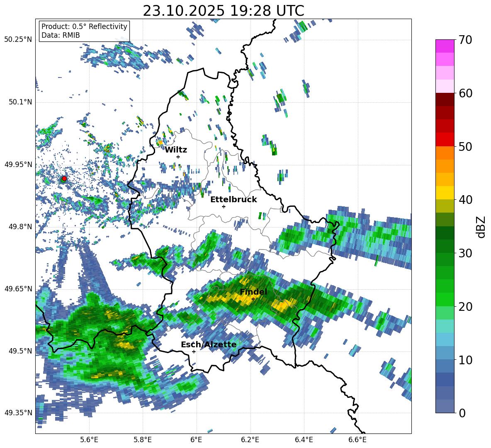
Task: Click the 50 value on the colorbar
Action: click(465, 146)
